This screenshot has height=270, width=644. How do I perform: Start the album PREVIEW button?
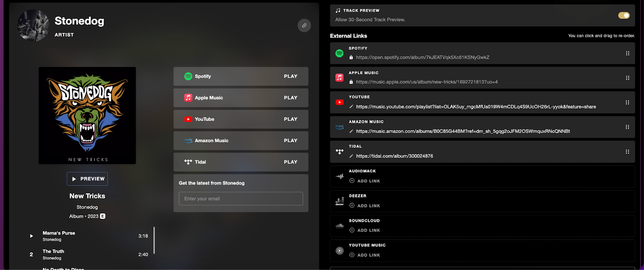tap(87, 179)
